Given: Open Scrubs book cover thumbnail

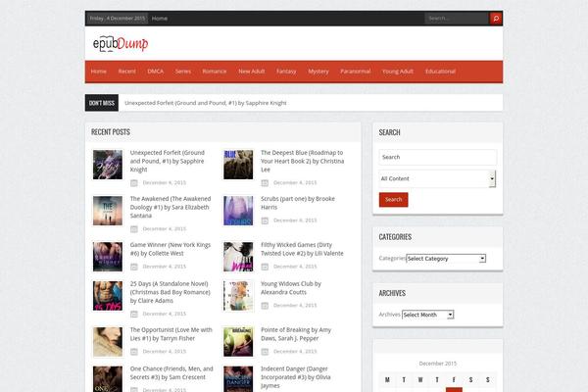Looking at the screenshot, I should pos(238,211).
